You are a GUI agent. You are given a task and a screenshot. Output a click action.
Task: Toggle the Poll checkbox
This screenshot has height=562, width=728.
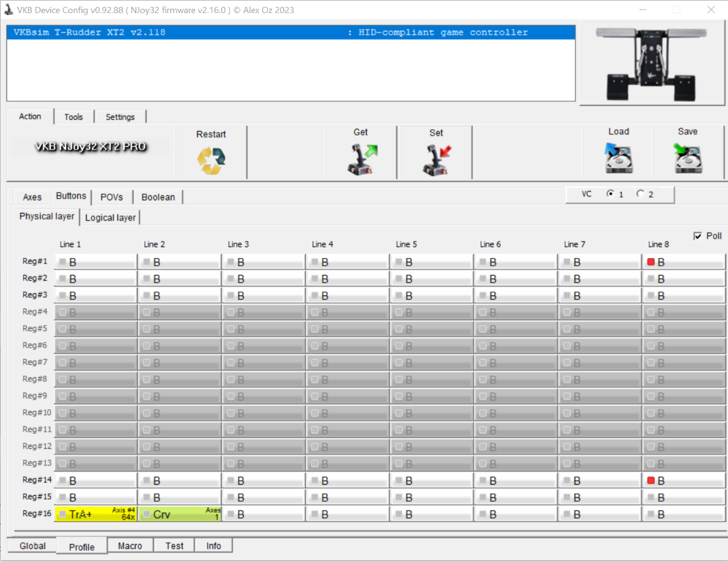click(698, 236)
